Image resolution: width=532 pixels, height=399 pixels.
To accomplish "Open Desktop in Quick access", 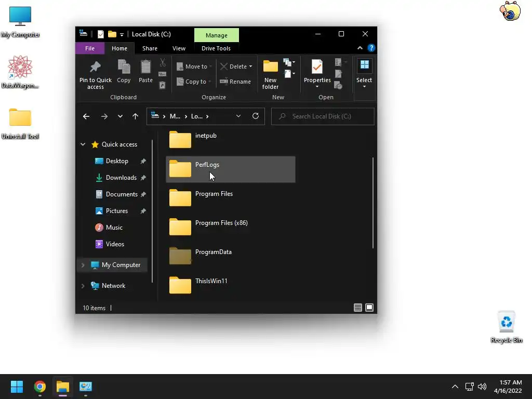I will [x=117, y=161].
